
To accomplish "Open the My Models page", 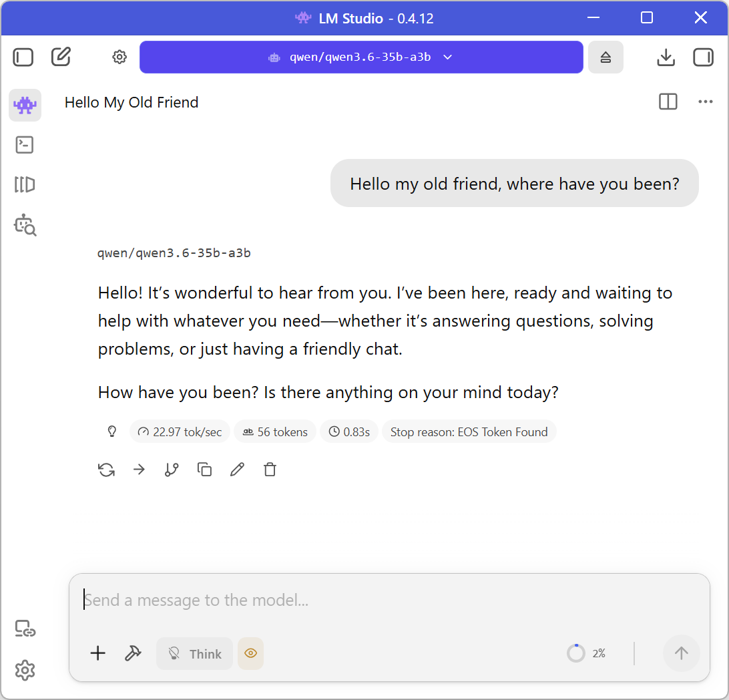I will click(x=24, y=184).
